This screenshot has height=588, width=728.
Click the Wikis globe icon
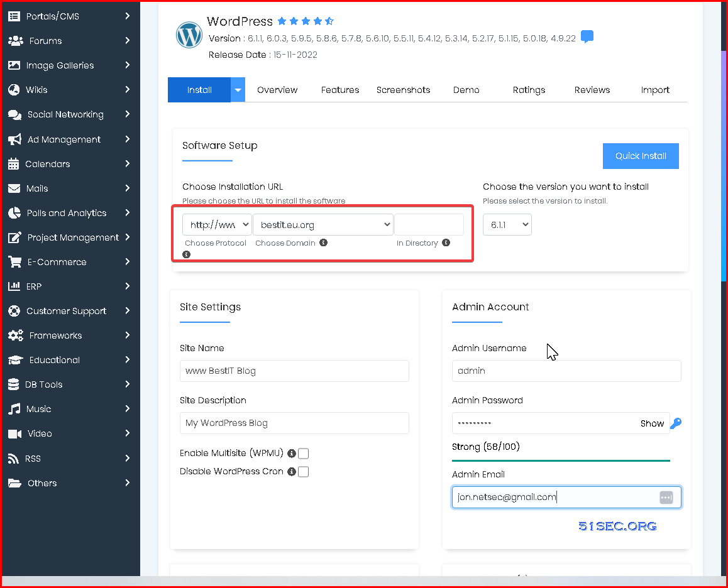pyautogui.click(x=14, y=90)
